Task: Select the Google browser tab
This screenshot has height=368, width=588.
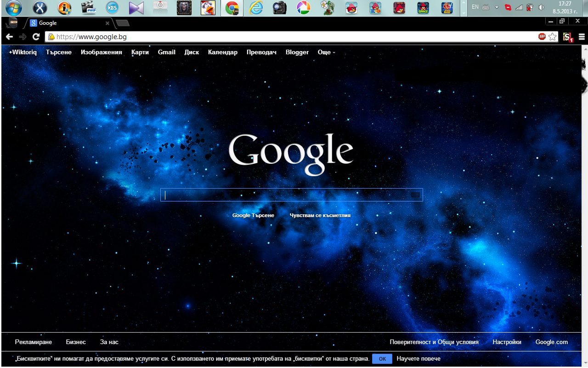Action: [x=69, y=23]
